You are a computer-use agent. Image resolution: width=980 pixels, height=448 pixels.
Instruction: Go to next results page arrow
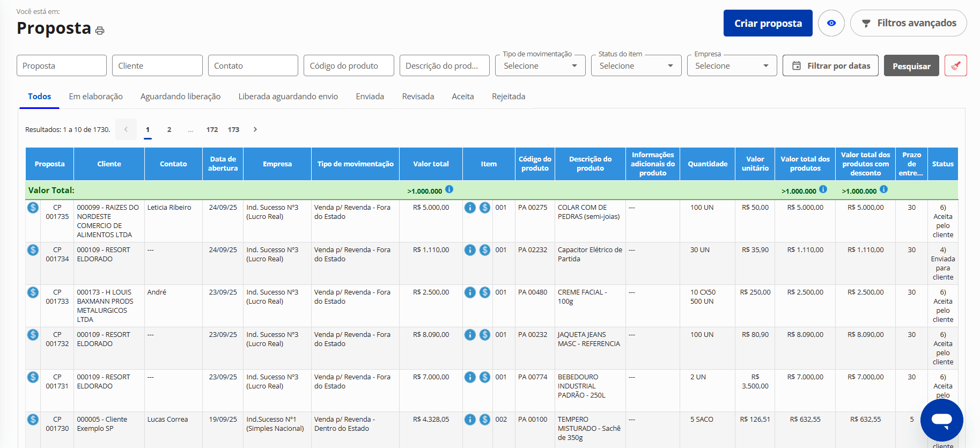255,129
